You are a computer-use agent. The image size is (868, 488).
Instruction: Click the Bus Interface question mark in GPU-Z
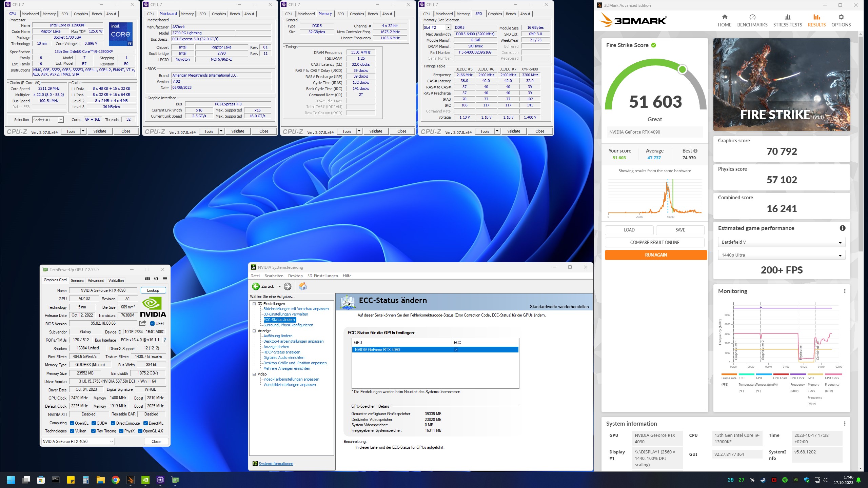(165, 340)
